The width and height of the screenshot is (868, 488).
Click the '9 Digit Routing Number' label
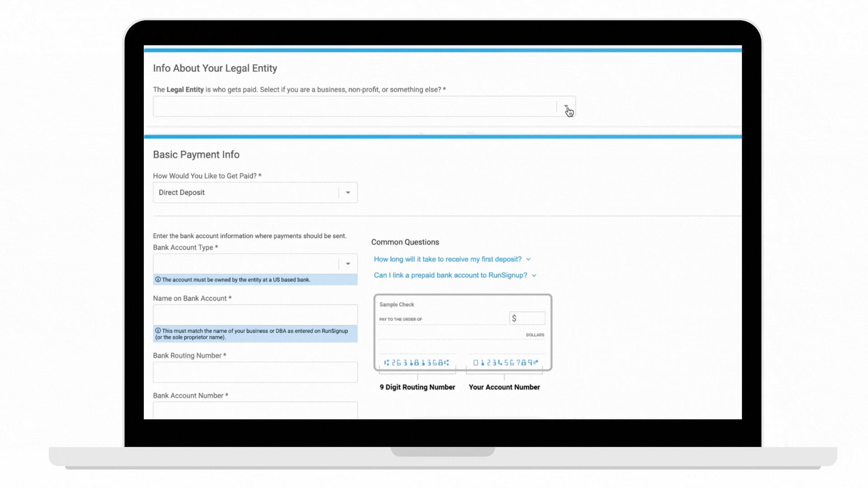pyautogui.click(x=417, y=387)
